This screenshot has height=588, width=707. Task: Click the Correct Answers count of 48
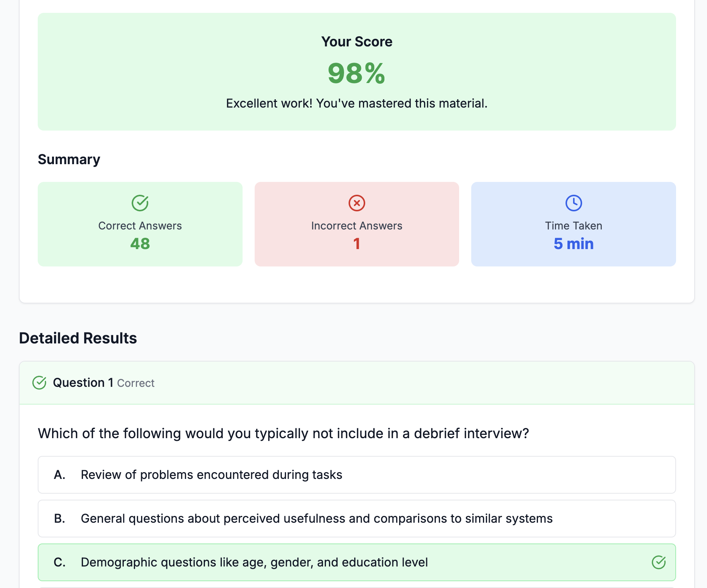click(140, 244)
